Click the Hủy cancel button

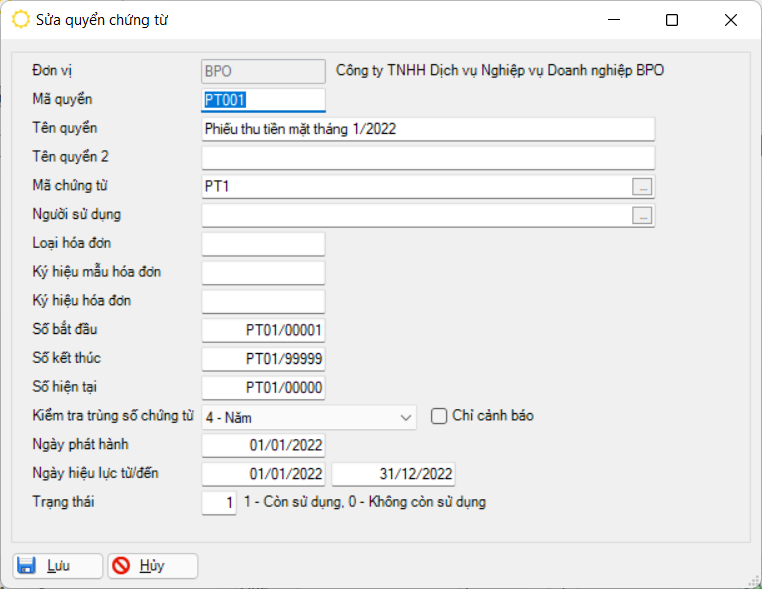click(152, 566)
